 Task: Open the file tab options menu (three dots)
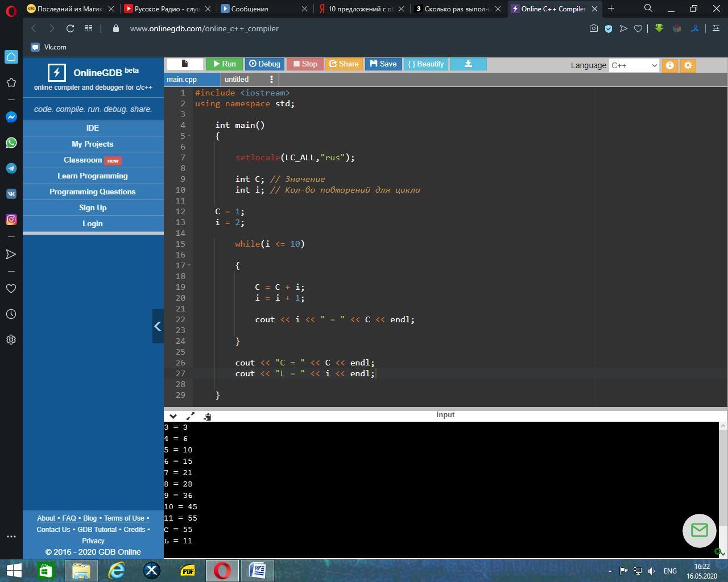[x=271, y=80]
